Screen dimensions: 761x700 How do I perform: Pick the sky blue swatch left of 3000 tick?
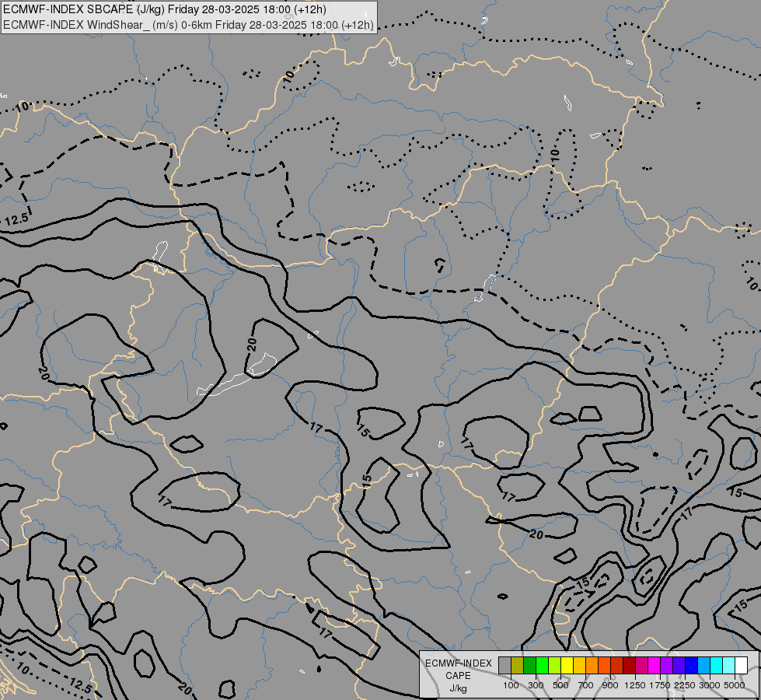pos(703,666)
